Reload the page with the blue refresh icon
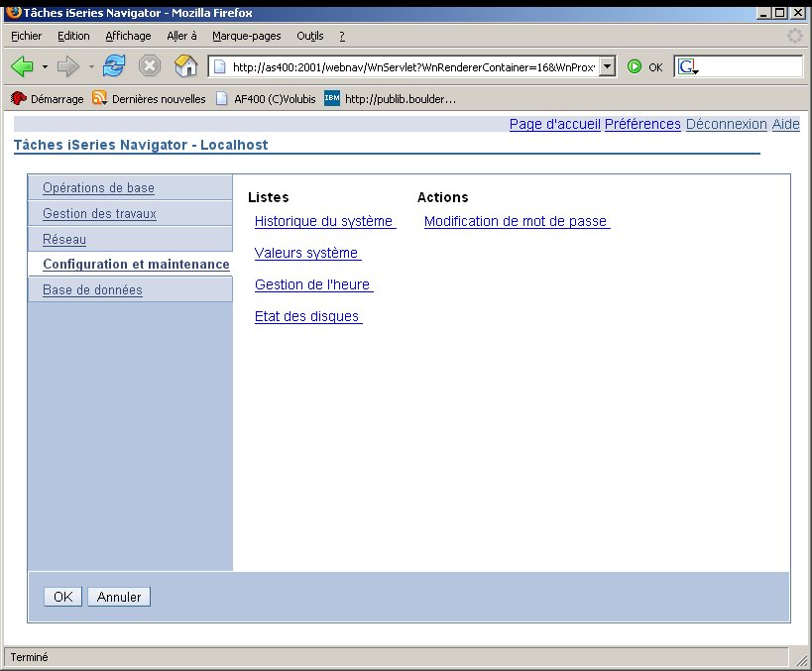 (x=114, y=65)
